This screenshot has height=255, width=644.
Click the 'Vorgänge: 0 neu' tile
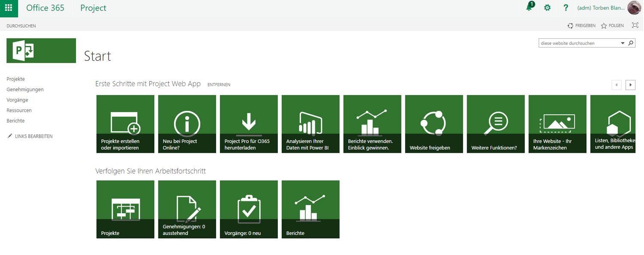coord(249,209)
